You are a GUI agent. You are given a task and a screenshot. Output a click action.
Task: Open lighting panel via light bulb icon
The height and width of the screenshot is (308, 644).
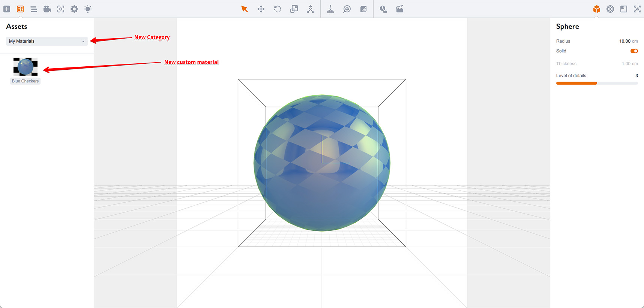point(88,9)
